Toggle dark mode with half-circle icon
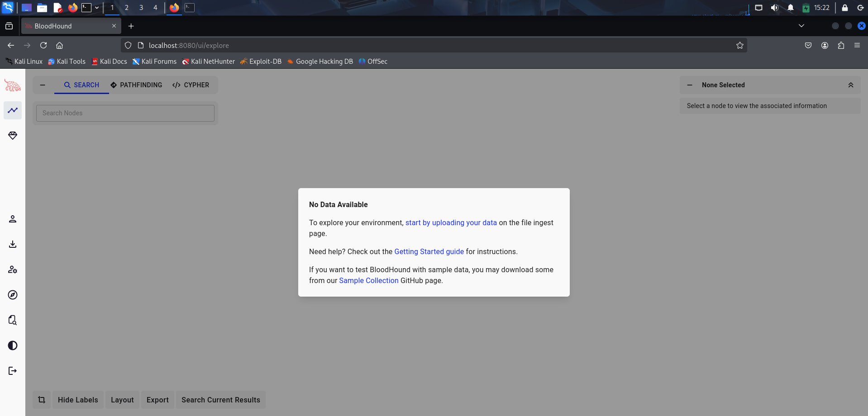 pos(13,345)
